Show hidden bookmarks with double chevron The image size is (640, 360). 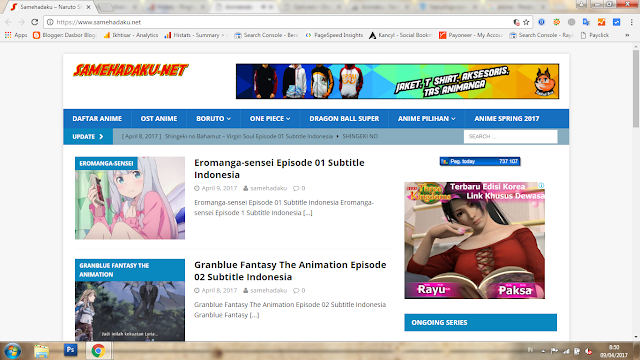coord(627,35)
